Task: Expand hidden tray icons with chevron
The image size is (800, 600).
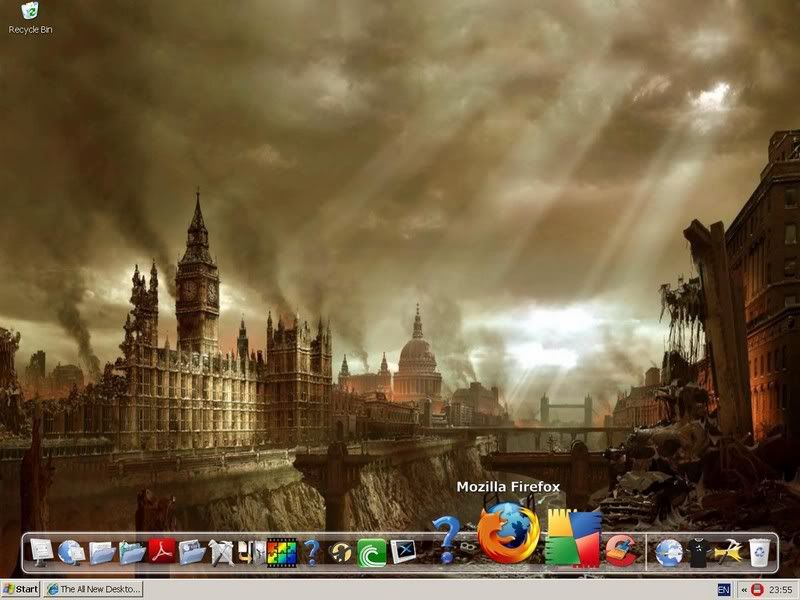Action: [x=744, y=590]
